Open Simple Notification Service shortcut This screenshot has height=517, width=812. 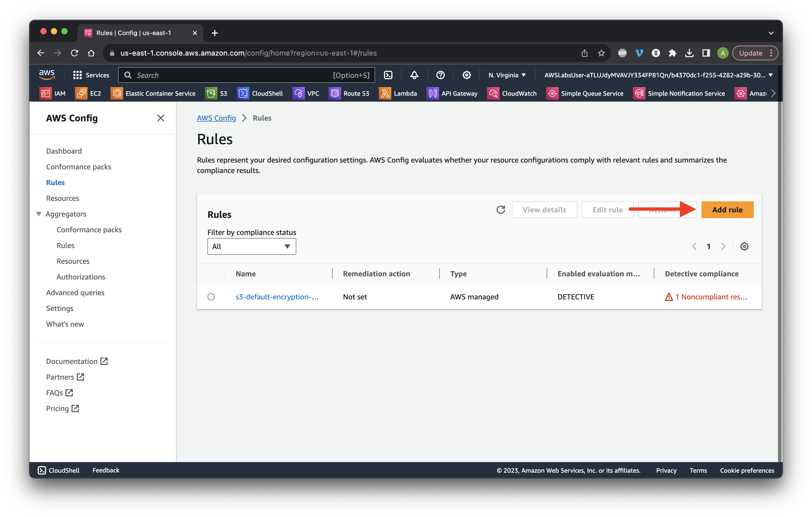point(679,93)
